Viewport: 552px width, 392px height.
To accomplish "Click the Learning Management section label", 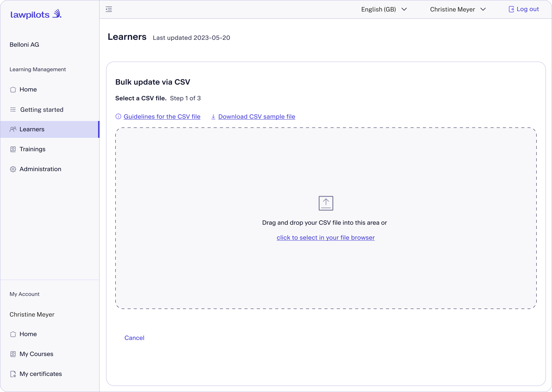I will [38, 69].
